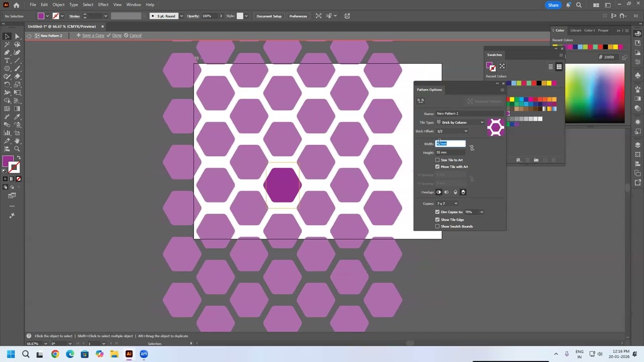Pick a color from the color spectrum
Viewport: 644px width, 362px height.
[x=595, y=94]
